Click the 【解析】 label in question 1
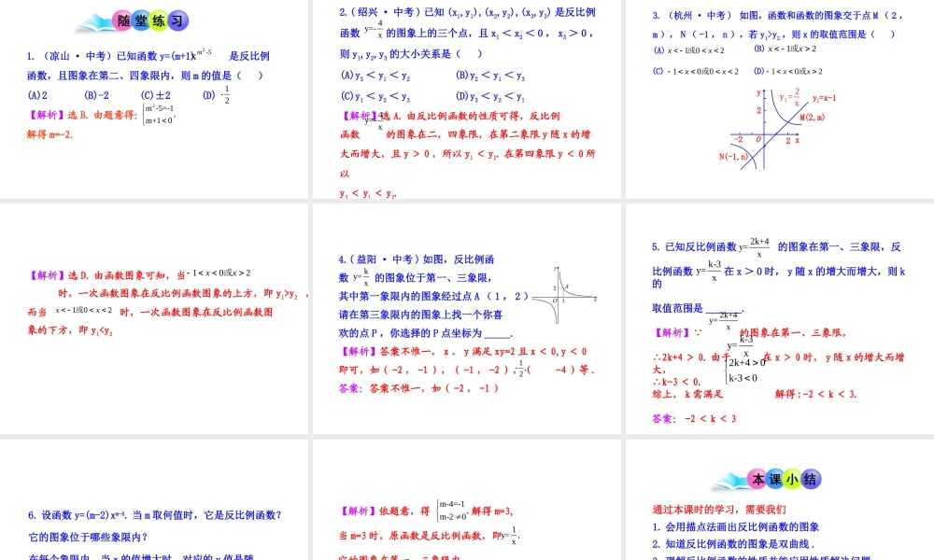This screenshot has height=560, width=934. (44, 113)
